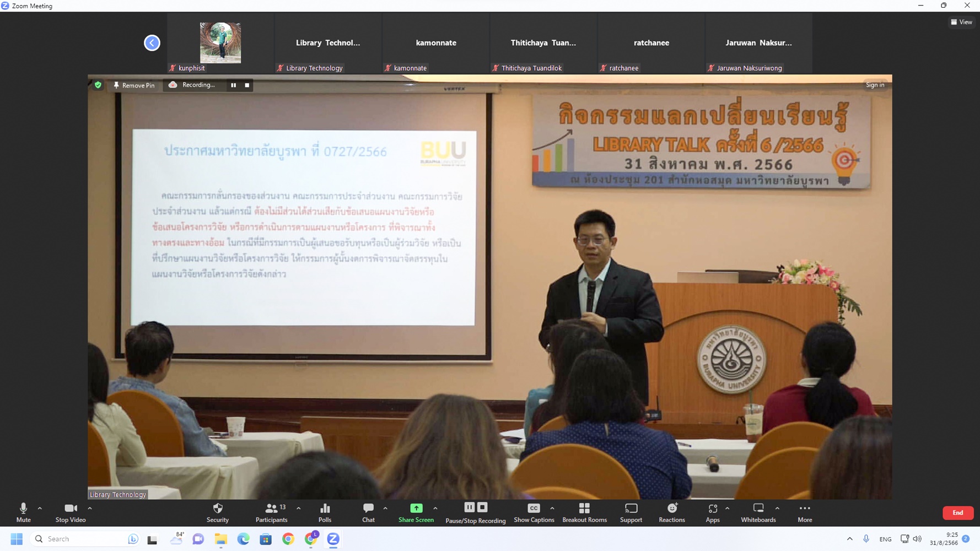Open the Security shield options

click(x=218, y=512)
